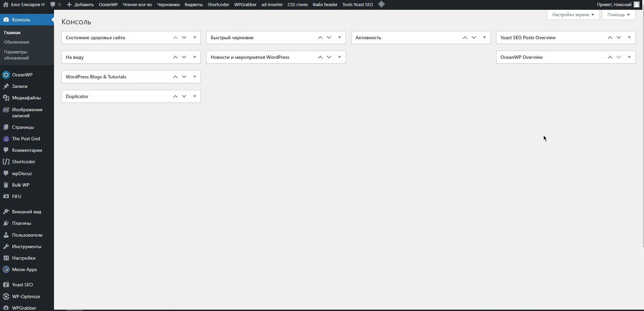The height and width of the screenshot is (311, 644).
Task: Click the wpDiscuz sidebar icon
Action: (6, 173)
